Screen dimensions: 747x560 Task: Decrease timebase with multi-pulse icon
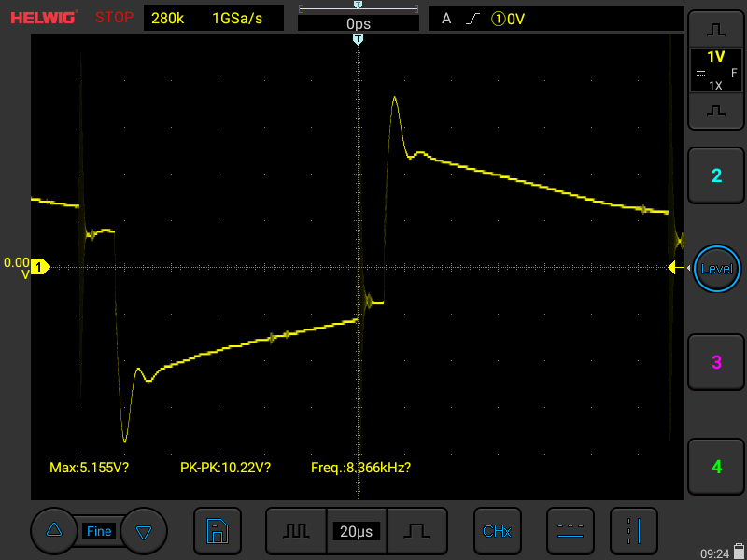[x=296, y=531]
